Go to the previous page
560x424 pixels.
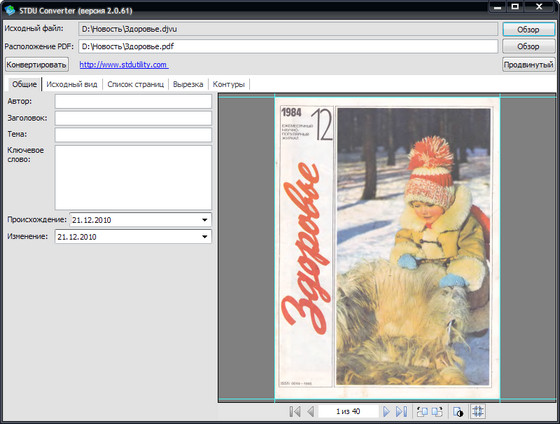(x=311, y=411)
